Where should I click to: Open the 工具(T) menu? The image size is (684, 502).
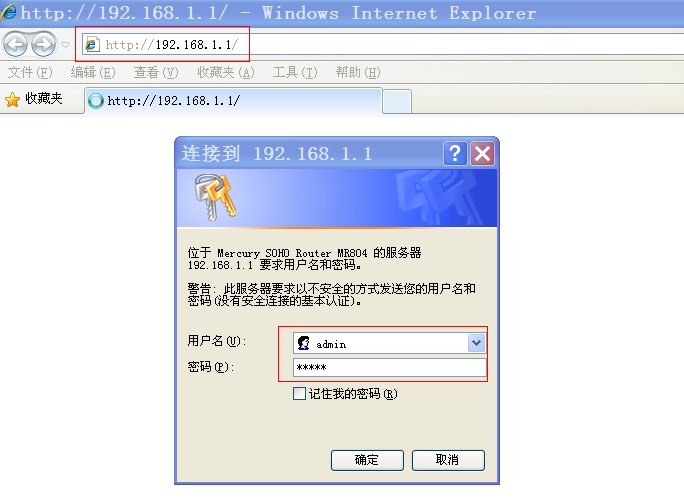point(295,72)
